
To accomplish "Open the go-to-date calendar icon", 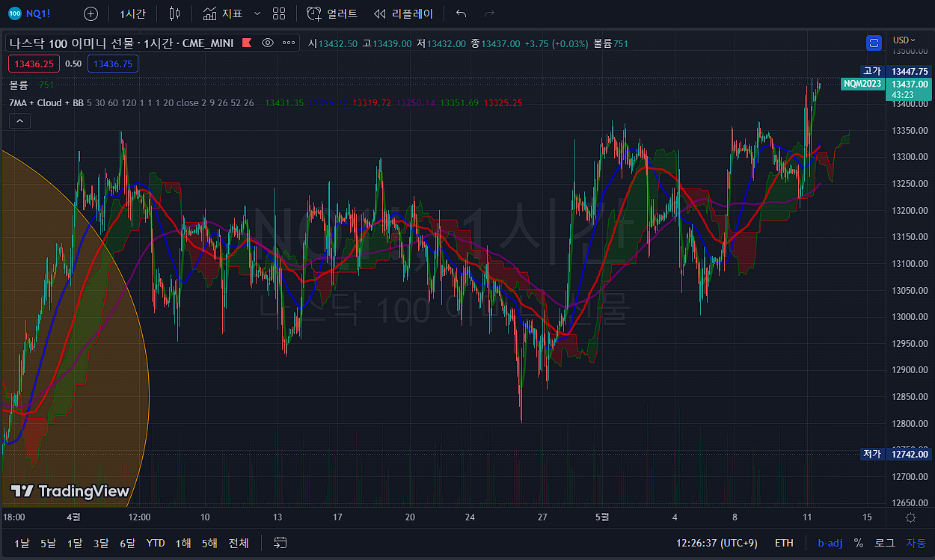I will (x=280, y=542).
